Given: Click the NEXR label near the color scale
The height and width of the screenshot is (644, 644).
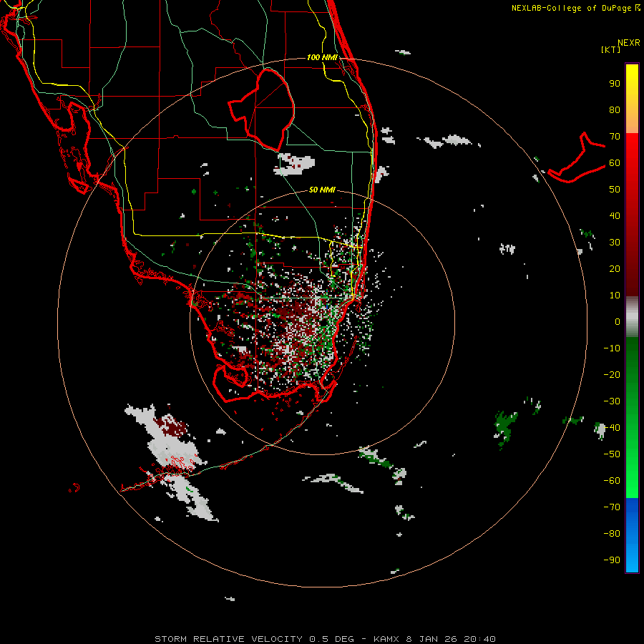Looking at the screenshot, I should click(x=629, y=43).
